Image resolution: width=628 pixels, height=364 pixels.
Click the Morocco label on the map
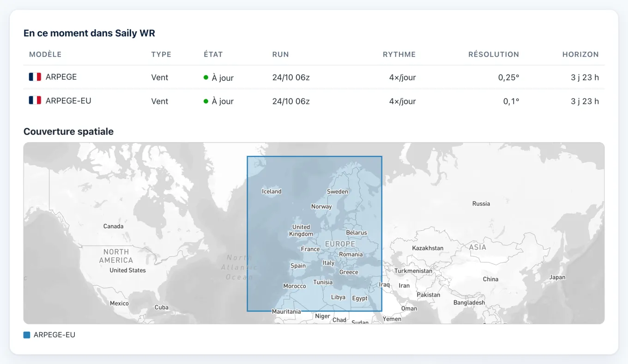click(295, 286)
